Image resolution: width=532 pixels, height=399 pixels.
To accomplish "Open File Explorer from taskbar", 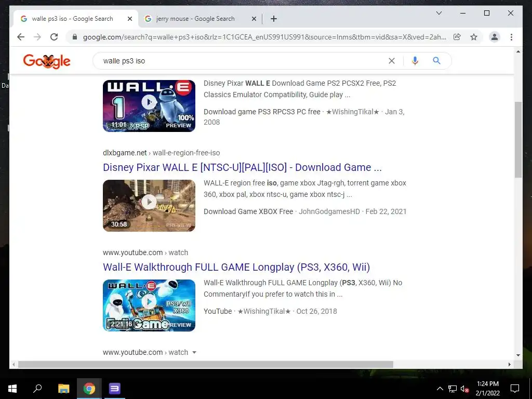I will (63, 389).
